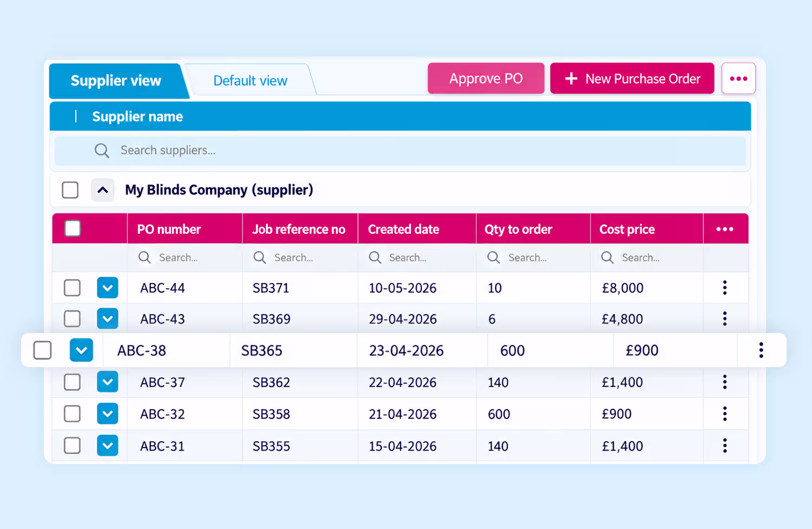Image resolution: width=812 pixels, height=529 pixels.
Task: Open row actions kebab menu for ABC-43
Action: click(x=725, y=318)
